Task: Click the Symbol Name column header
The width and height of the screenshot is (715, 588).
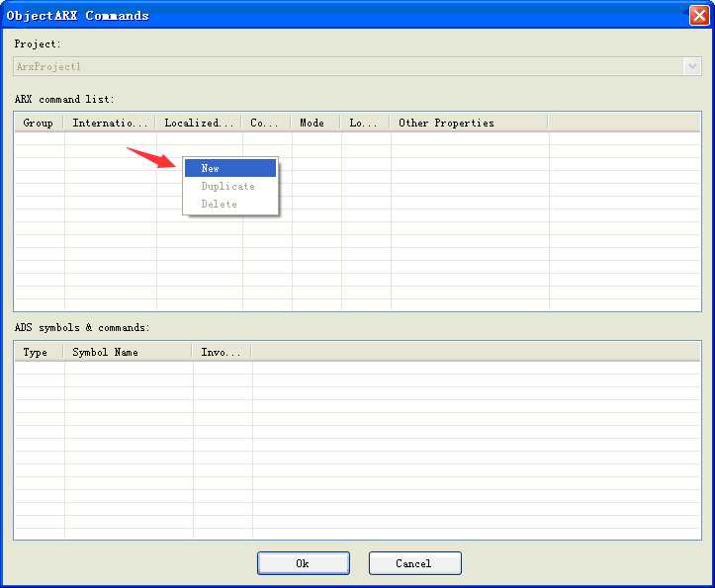Action: tap(129, 352)
